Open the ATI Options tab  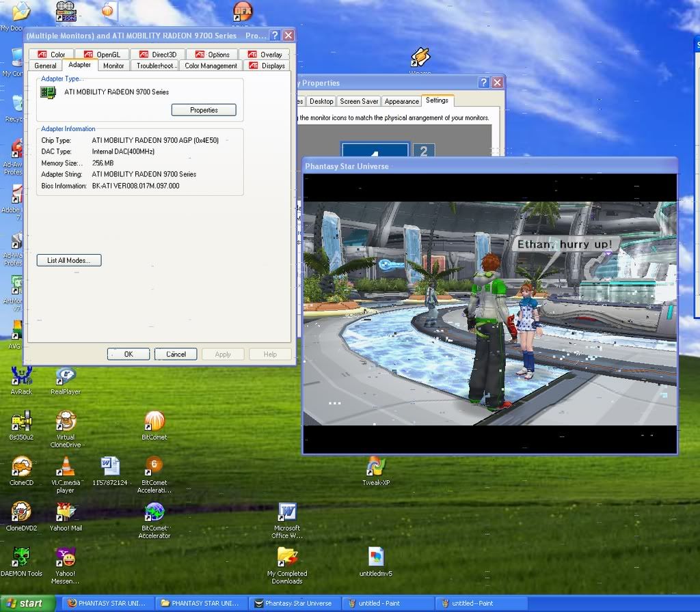[x=212, y=55]
